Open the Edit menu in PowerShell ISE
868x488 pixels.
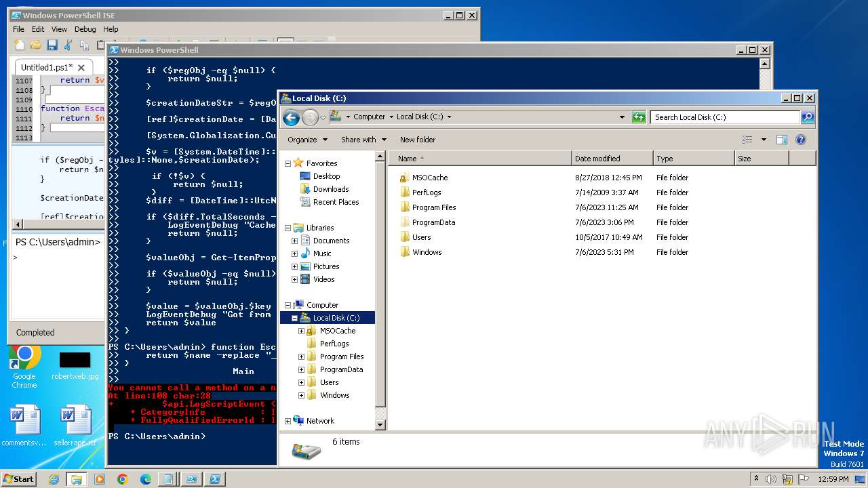(38, 29)
